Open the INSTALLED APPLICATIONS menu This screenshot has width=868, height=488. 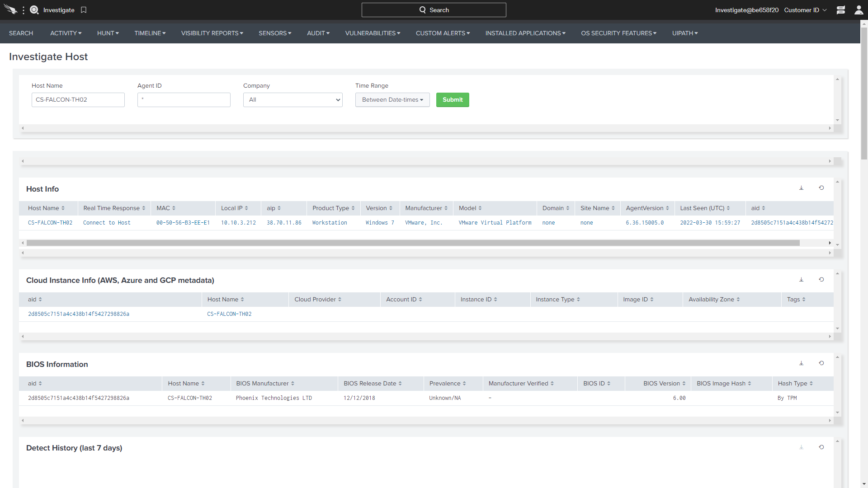525,33
